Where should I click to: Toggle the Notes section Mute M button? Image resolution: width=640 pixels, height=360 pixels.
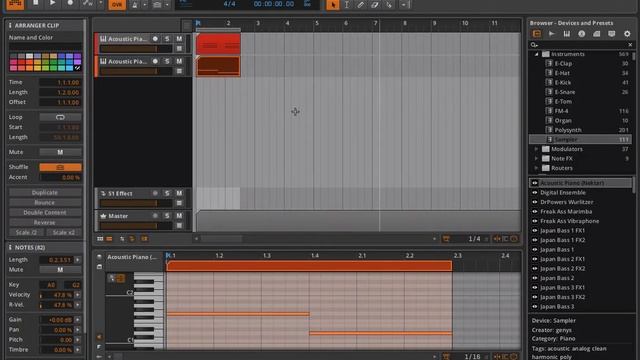(x=60, y=269)
